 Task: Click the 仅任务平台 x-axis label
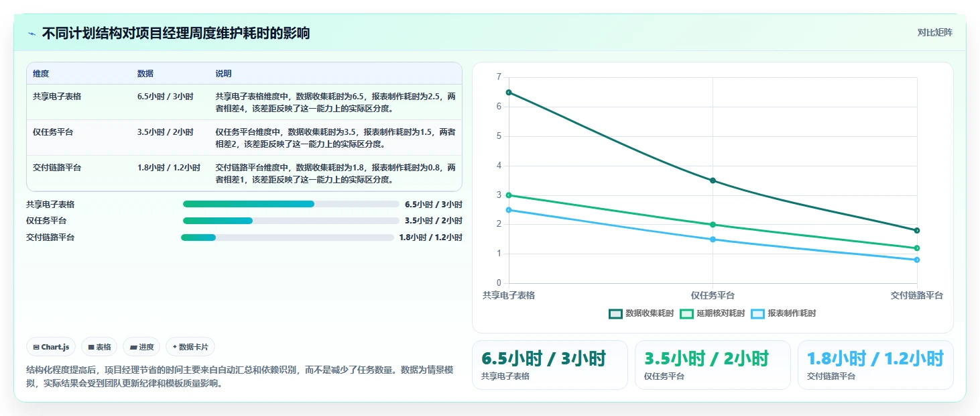click(713, 295)
